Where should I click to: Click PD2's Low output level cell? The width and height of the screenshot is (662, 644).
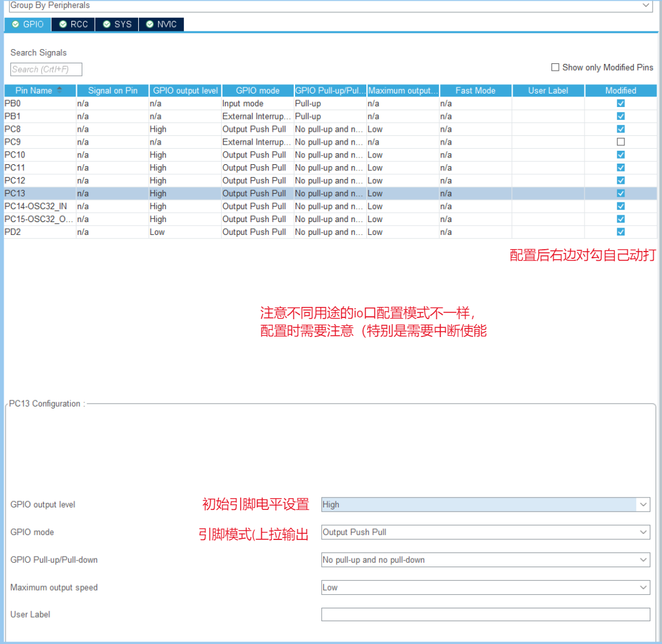[185, 232]
